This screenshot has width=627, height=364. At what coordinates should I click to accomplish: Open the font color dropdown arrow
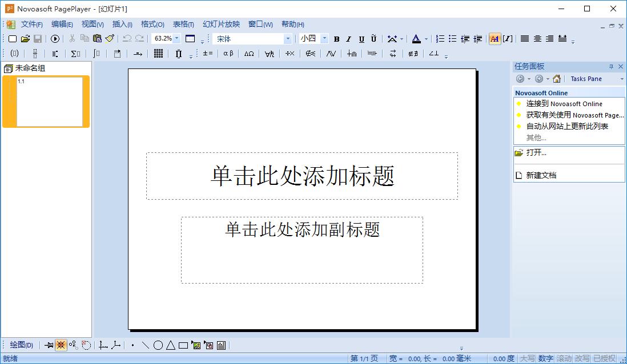click(426, 39)
